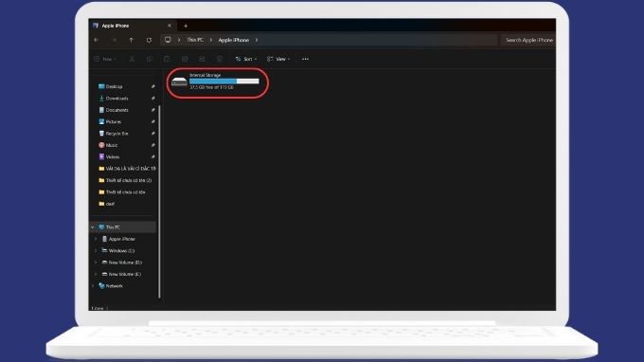Expand Apple iPhone in the tree
The image size is (644, 362).
click(96, 239)
